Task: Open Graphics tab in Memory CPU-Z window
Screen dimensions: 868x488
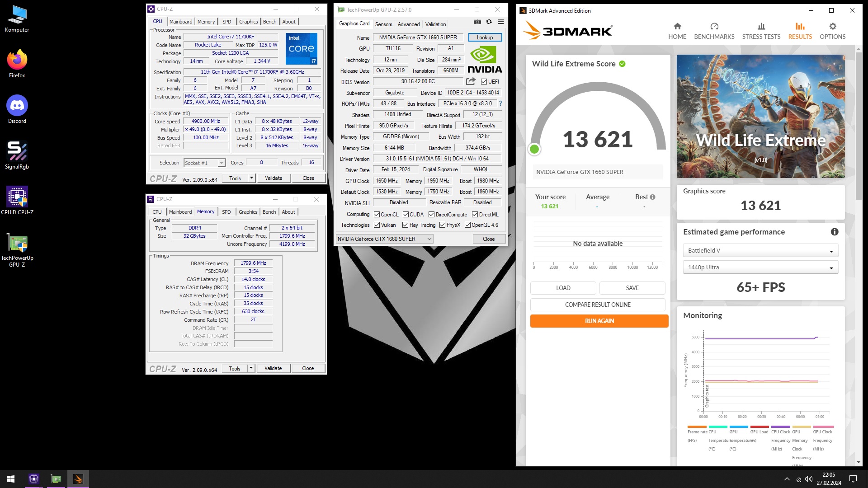Action: 248,212
